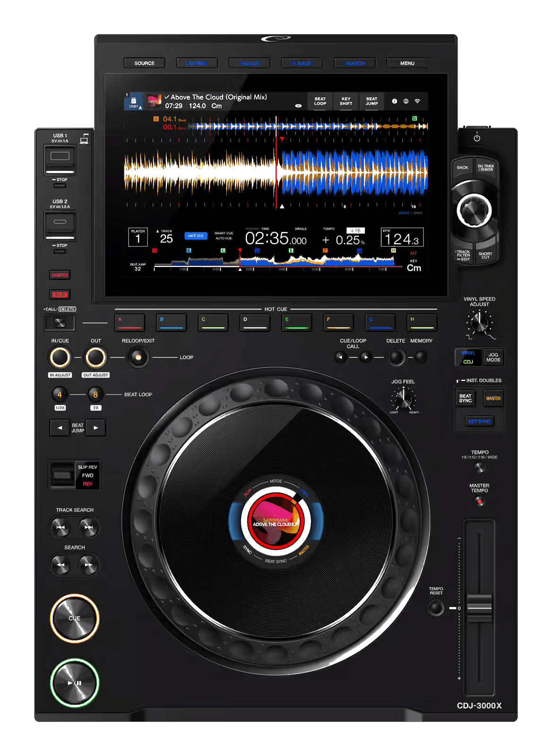552x756 pixels.
Task: Tap BEAT LOOP on the touchscreen
Action: pyautogui.click(x=320, y=102)
